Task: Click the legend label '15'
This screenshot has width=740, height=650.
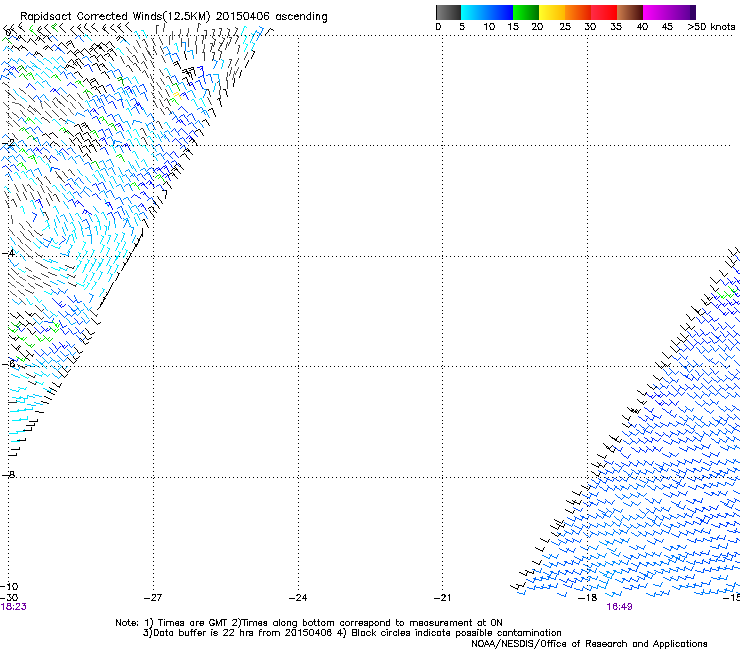Action: pos(513,27)
